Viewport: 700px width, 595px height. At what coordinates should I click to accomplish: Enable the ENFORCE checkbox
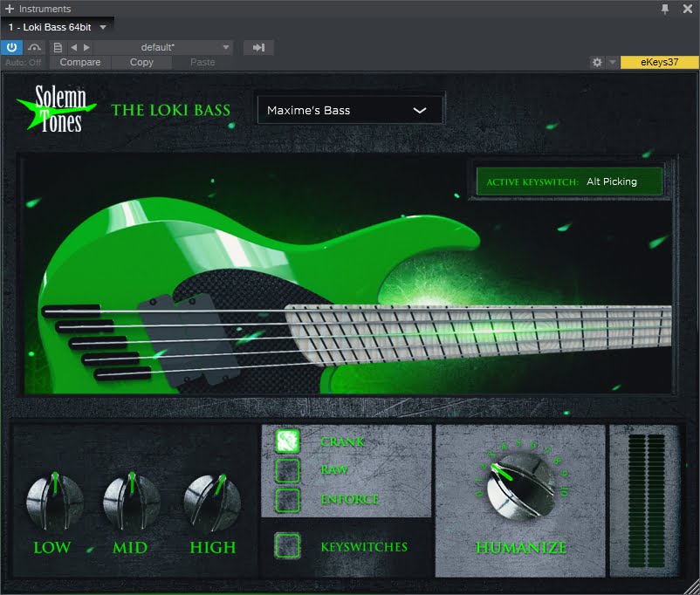287,500
